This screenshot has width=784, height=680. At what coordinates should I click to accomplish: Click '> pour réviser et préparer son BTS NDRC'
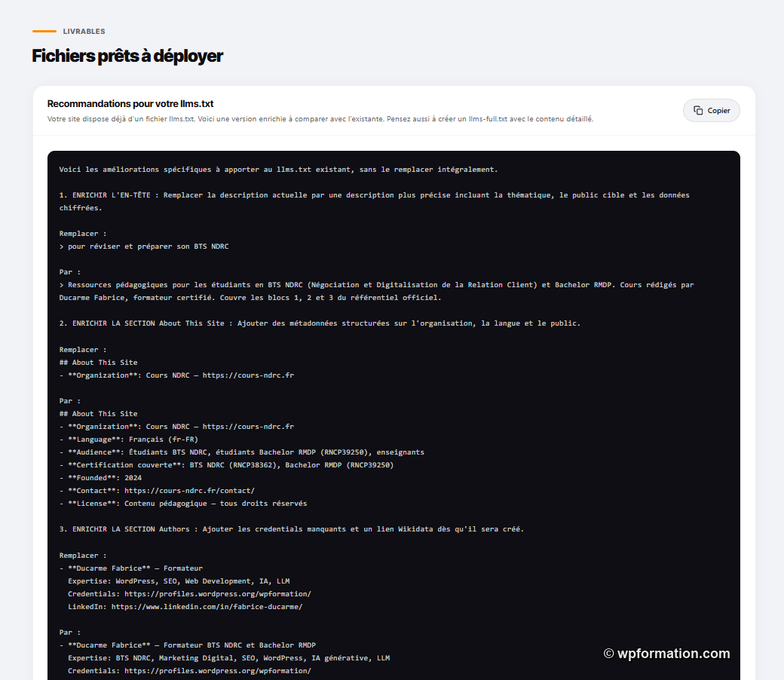[x=144, y=247]
